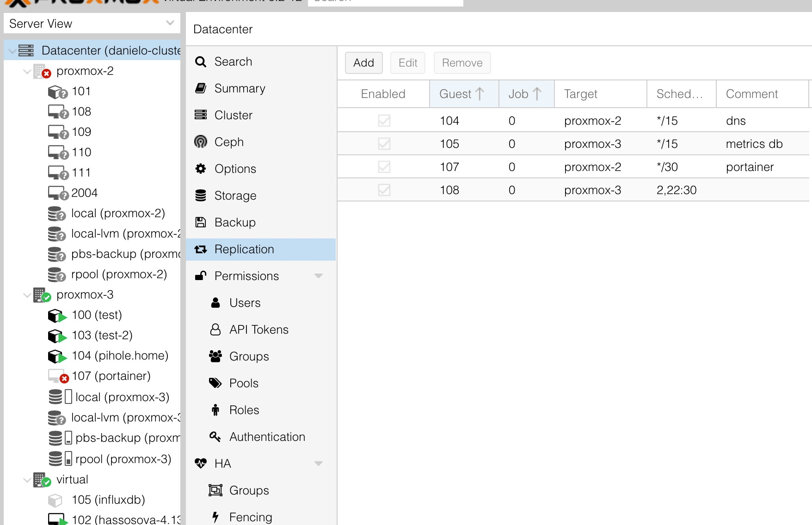Select the replication row with comment dns
Image resolution: width=812 pixels, height=525 pixels.
573,121
